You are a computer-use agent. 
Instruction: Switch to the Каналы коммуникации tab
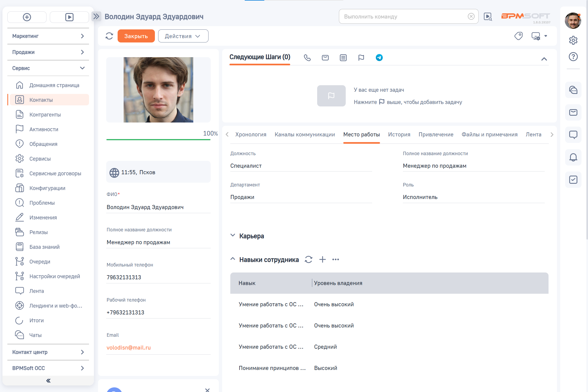click(305, 134)
